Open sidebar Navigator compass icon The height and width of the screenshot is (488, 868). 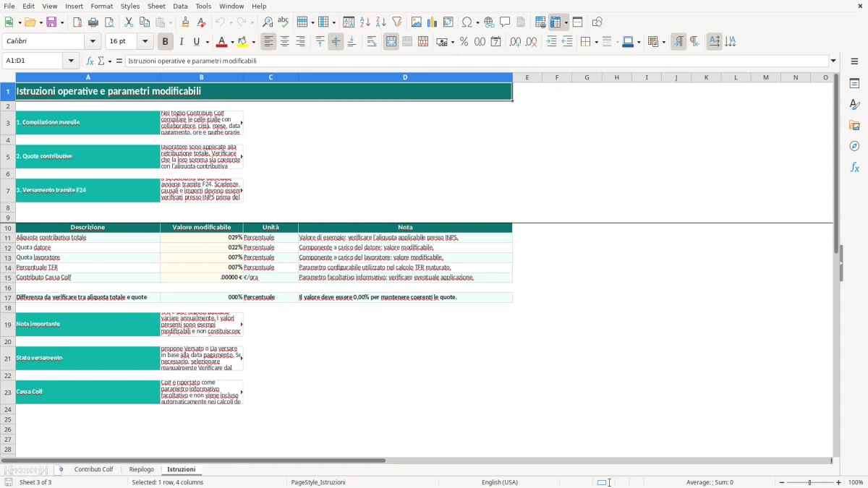tap(854, 146)
